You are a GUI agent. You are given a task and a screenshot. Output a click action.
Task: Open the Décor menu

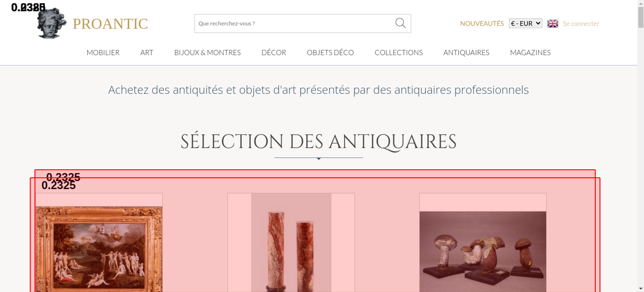pos(274,53)
